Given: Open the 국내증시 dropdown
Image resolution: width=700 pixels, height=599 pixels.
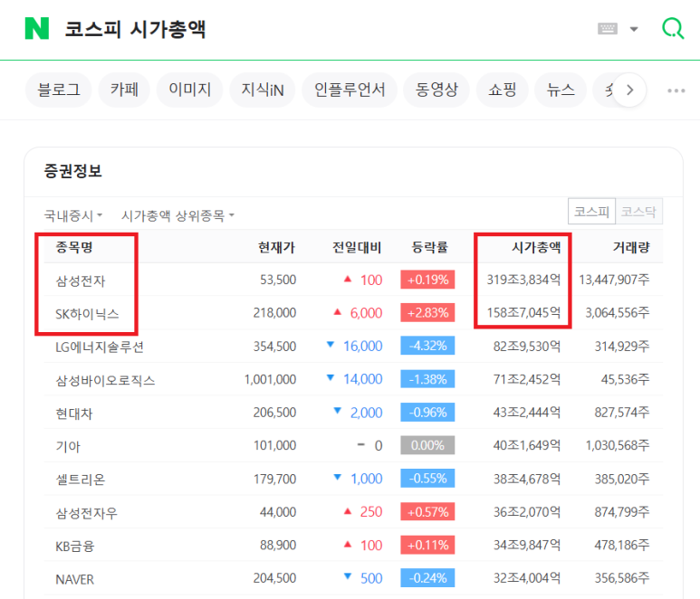Looking at the screenshot, I should pyautogui.click(x=73, y=216).
